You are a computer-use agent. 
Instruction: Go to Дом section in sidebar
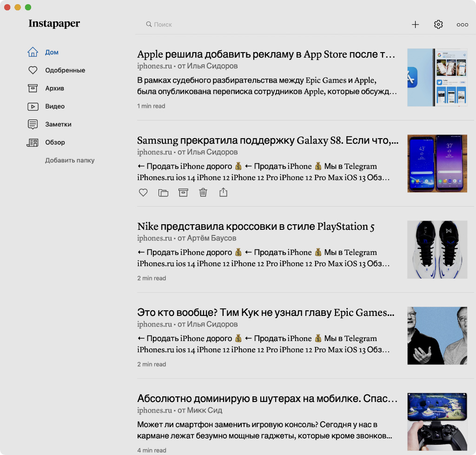pos(52,52)
